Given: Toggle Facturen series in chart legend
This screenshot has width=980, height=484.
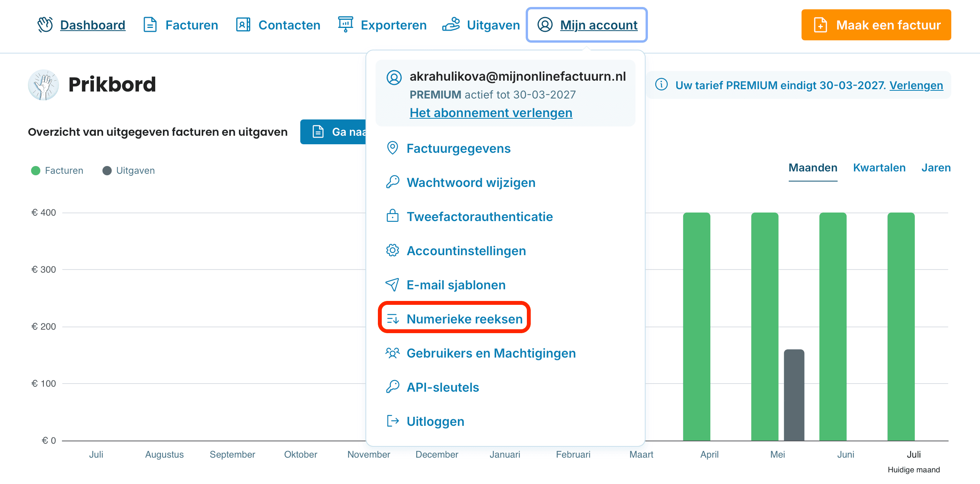Looking at the screenshot, I should [x=57, y=171].
